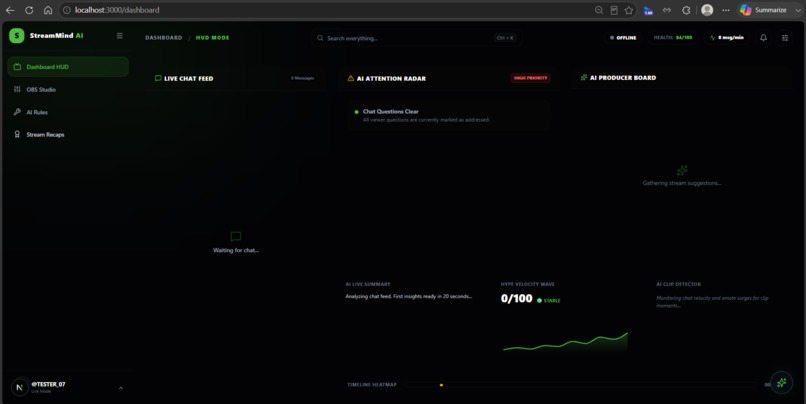Click the green StreamMind S logo
The width and height of the screenshot is (806, 404).
[16, 35]
